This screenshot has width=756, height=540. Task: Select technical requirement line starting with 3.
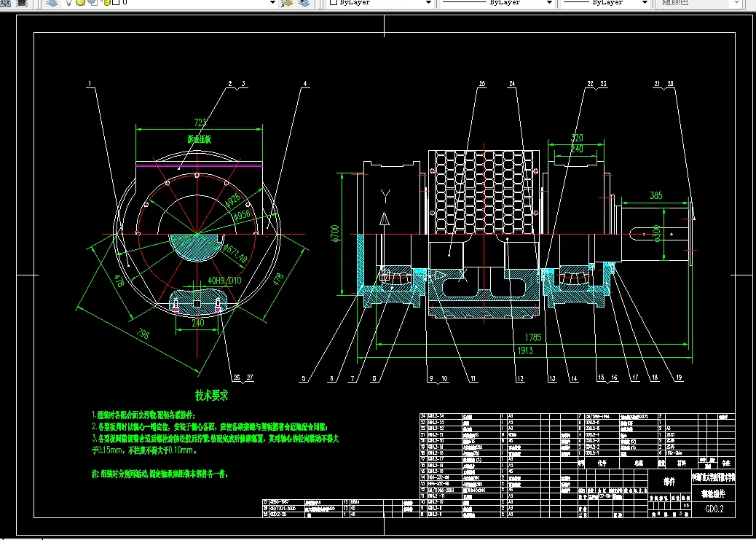pos(216,439)
